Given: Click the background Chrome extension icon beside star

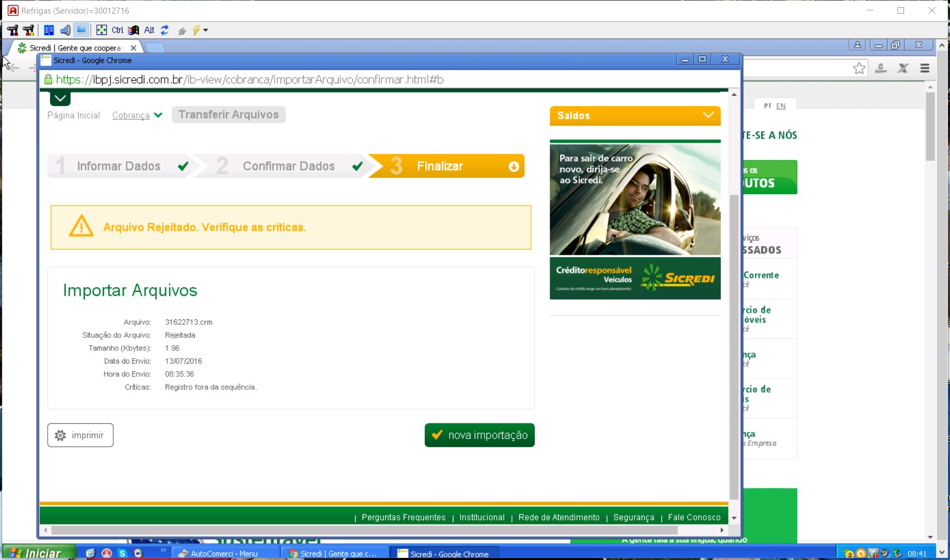Looking at the screenshot, I should (881, 68).
